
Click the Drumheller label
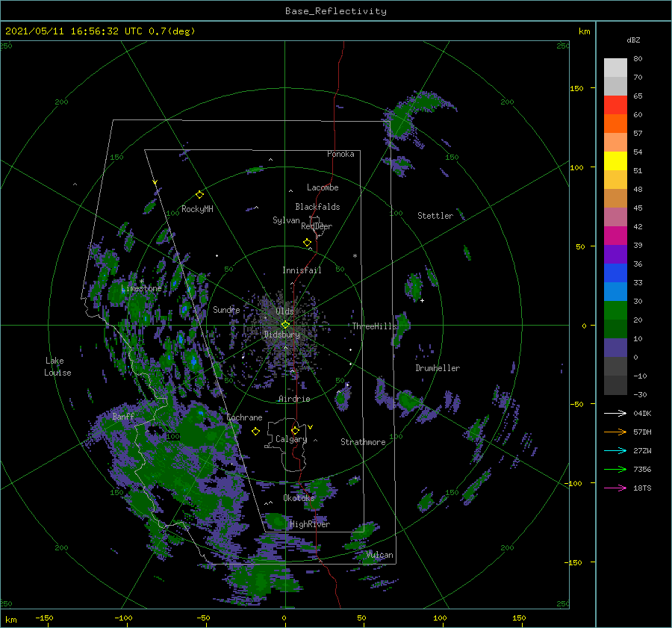coord(438,368)
